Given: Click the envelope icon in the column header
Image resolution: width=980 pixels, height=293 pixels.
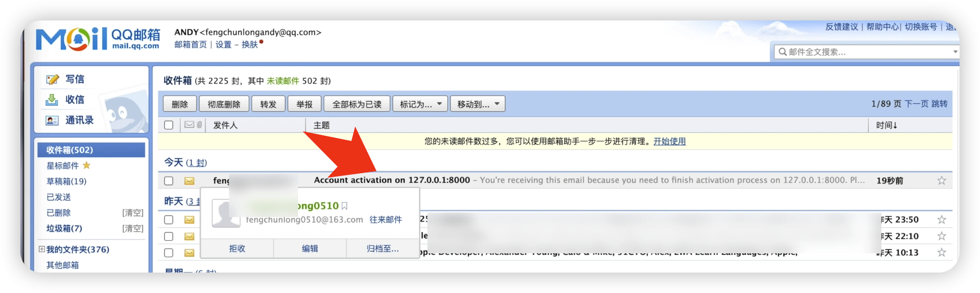Looking at the screenshot, I should pyautogui.click(x=189, y=125).
